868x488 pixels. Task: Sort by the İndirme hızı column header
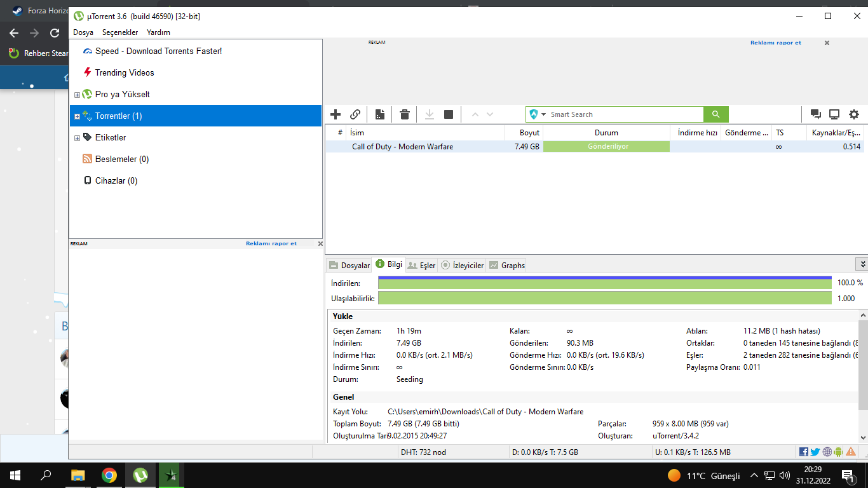point(696,133)
